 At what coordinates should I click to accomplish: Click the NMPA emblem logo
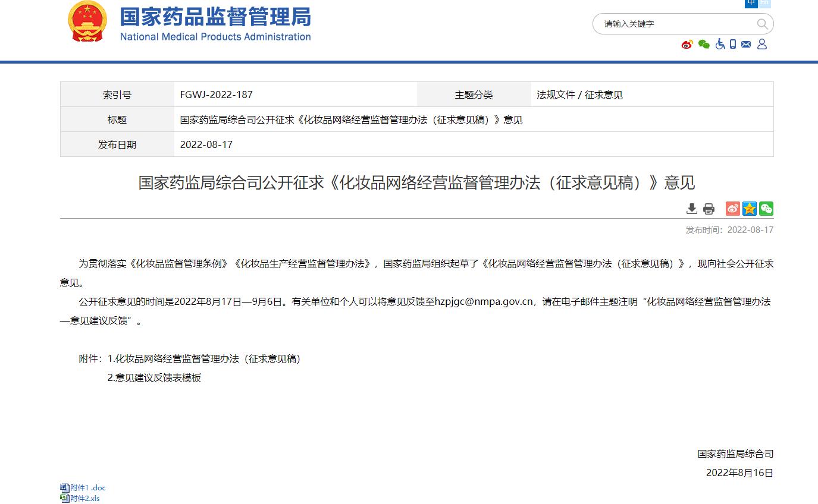87,24
